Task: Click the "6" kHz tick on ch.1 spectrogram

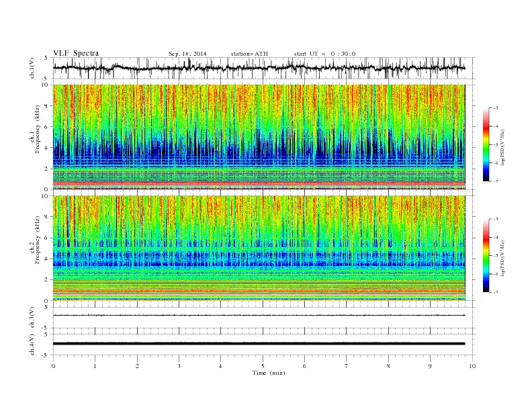Action: (47, 127)
